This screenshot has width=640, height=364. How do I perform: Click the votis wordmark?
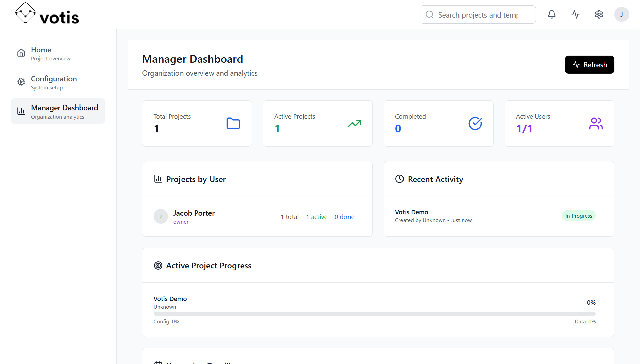pyautogui.click(x=59, y=18)
